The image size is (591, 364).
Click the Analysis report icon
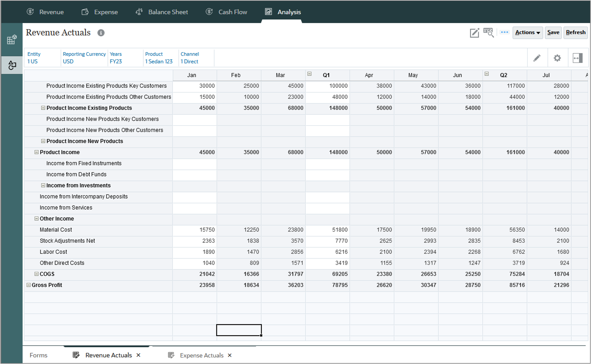[268, 12]
